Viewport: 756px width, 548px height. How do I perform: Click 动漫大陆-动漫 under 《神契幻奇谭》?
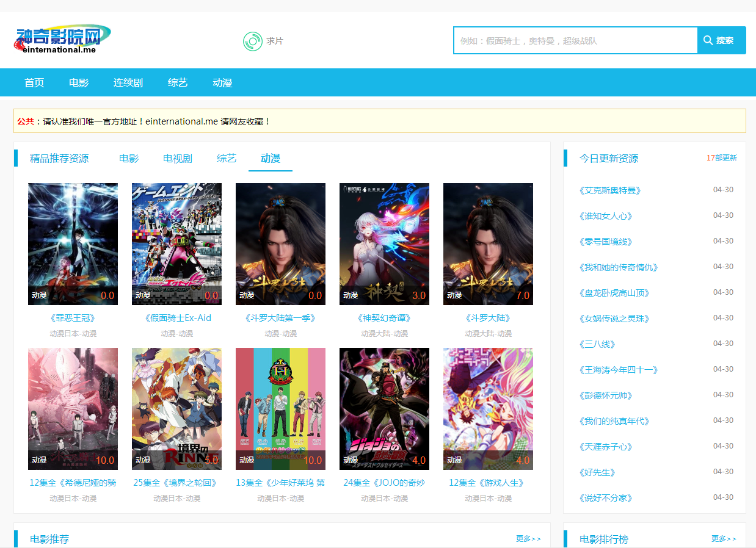384,334
